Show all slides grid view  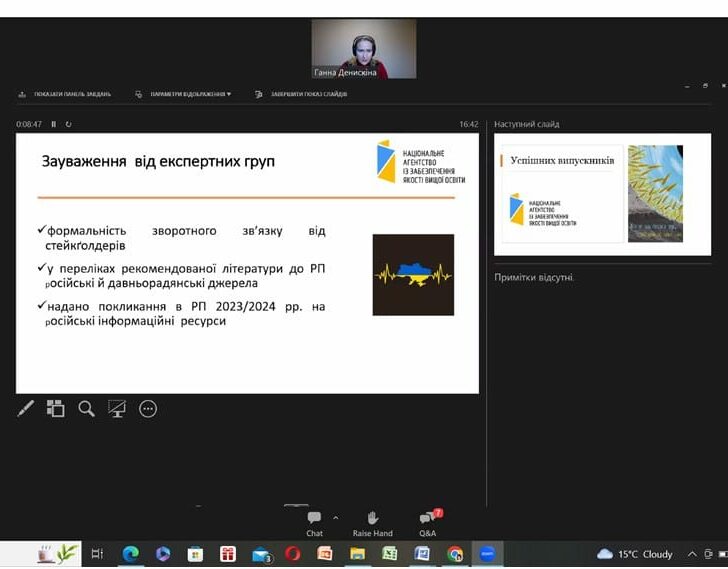click(x=56, y=408)
